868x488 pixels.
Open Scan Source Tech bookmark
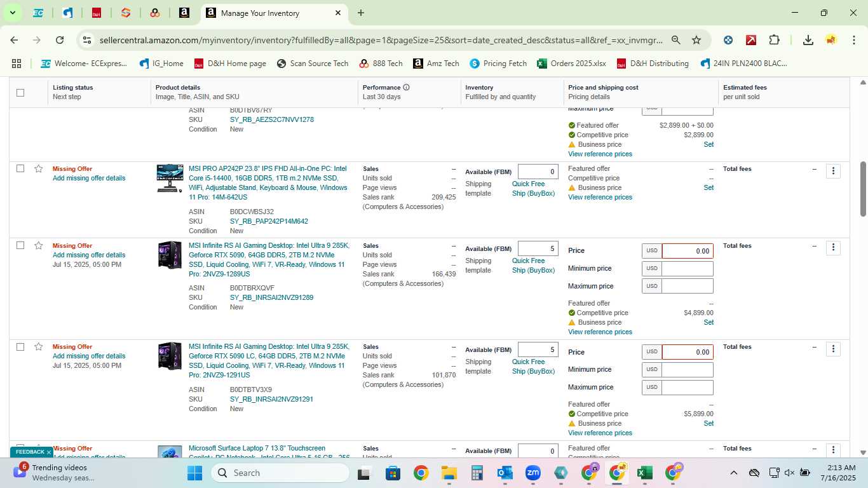(x=313, y=64)
